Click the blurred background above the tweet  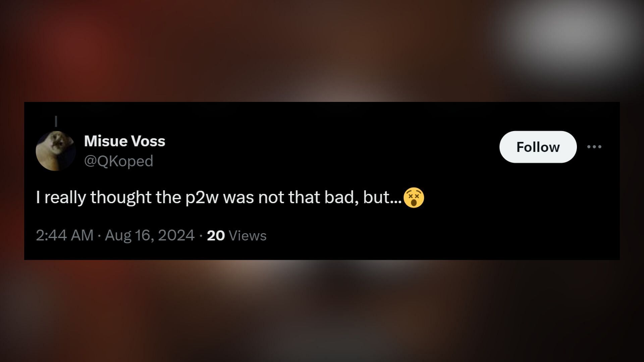click(x=322, y=50)
